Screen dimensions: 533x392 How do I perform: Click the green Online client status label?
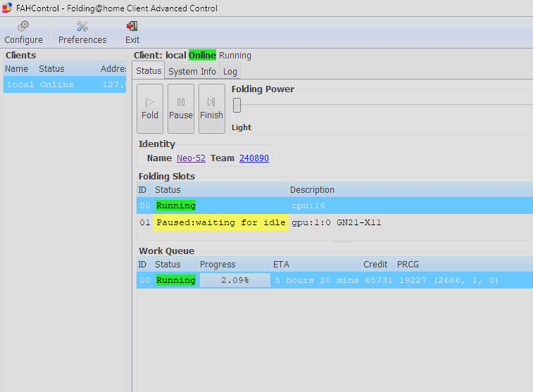tap(202, 55)
